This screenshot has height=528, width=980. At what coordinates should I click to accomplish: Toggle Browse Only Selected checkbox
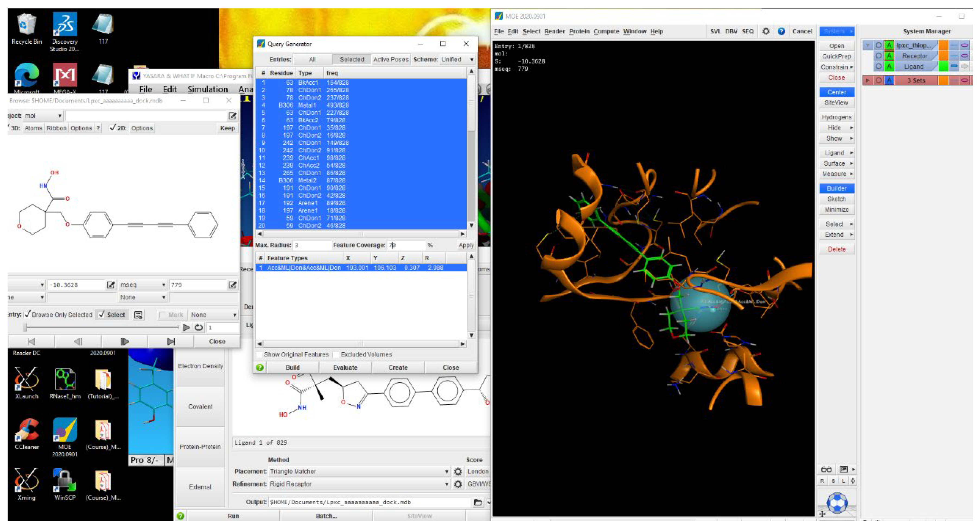pyautogui.click(x=27, y=314)
